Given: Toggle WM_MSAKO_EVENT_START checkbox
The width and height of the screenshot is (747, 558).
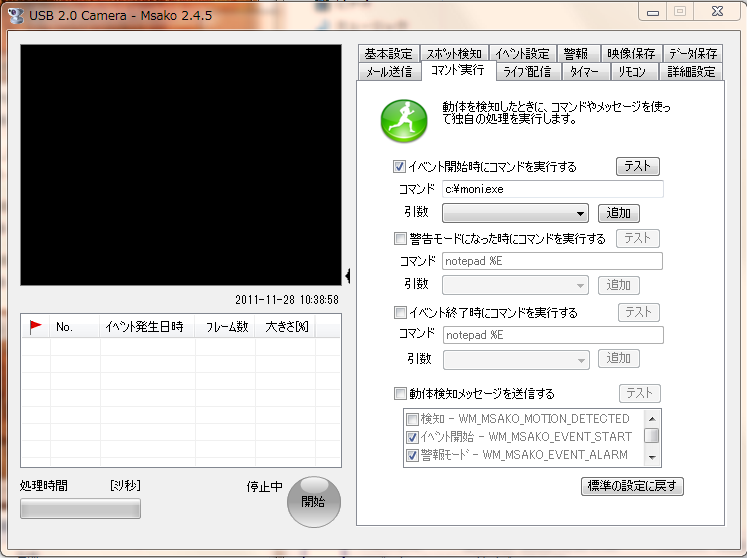Looking at the screenshot, I should tap(412, 437).
